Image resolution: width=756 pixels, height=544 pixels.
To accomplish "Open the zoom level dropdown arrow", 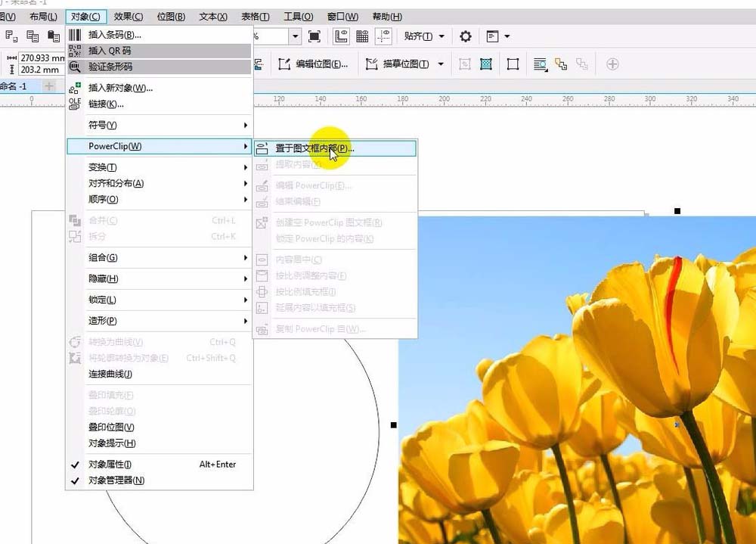I will click(x=295, y=36).
